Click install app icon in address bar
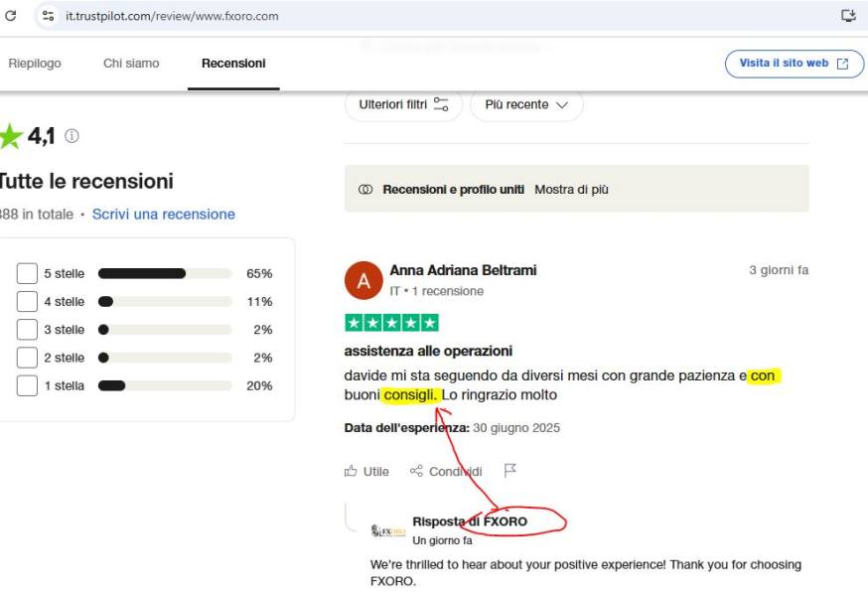 848,16
